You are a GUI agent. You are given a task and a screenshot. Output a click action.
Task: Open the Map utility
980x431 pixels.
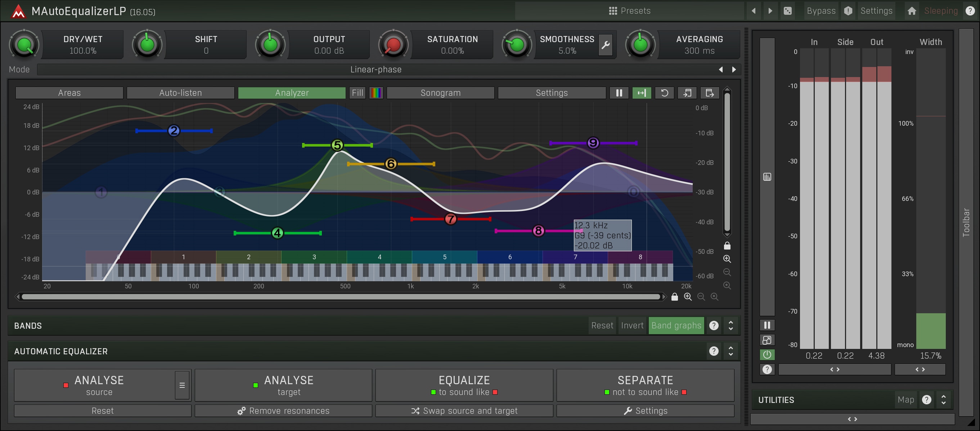(905, 400)
